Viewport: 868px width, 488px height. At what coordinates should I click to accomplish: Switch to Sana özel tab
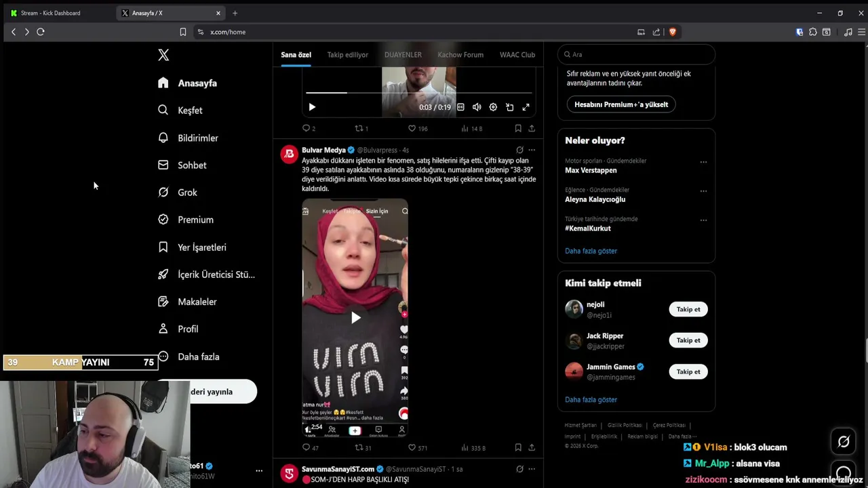pos(296,55)
